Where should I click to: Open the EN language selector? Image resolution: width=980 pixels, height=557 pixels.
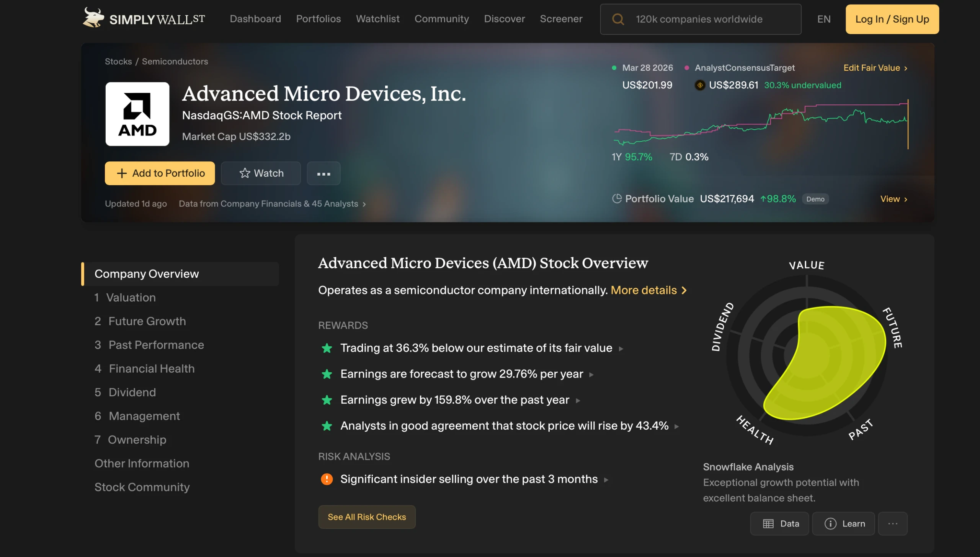point(823,19)
